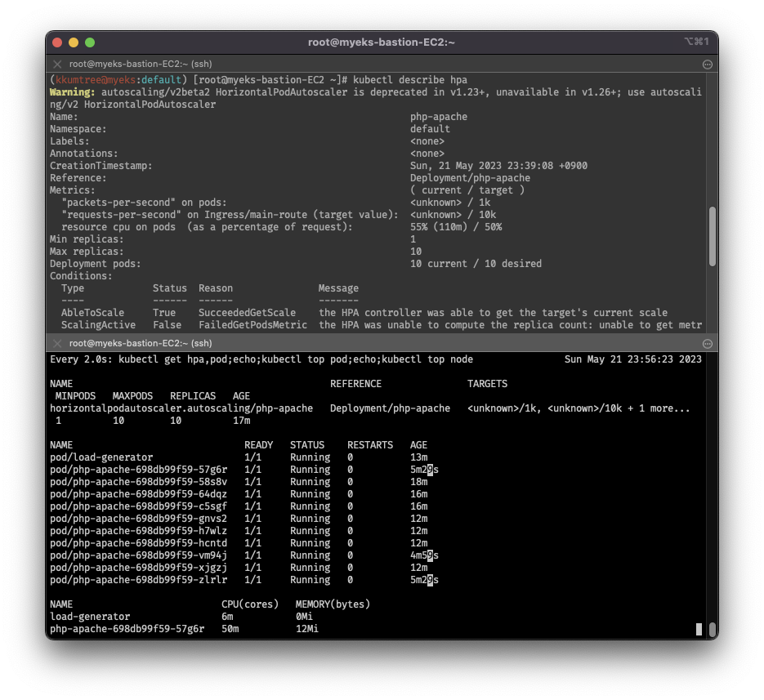This screenshot has width=764, height=700.
Task: Click 'Min replicas:' label
Action: (x=87, y=239)
